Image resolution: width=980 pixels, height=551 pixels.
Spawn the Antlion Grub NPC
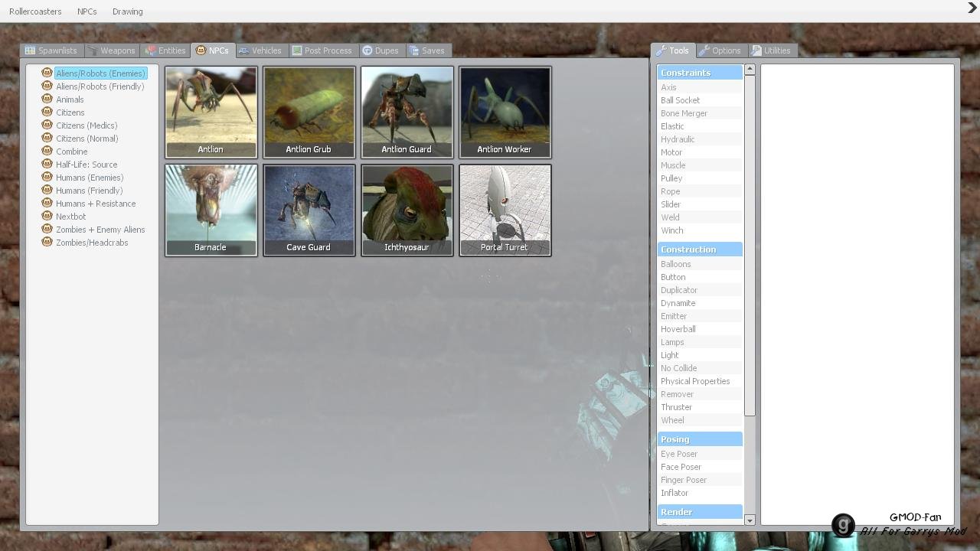pos(309,112)
